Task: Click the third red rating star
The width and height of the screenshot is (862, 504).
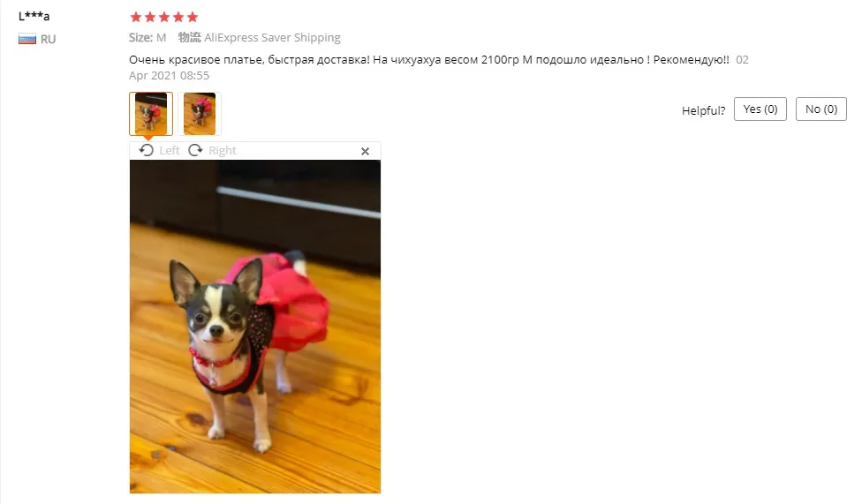Action: (163, 17)
